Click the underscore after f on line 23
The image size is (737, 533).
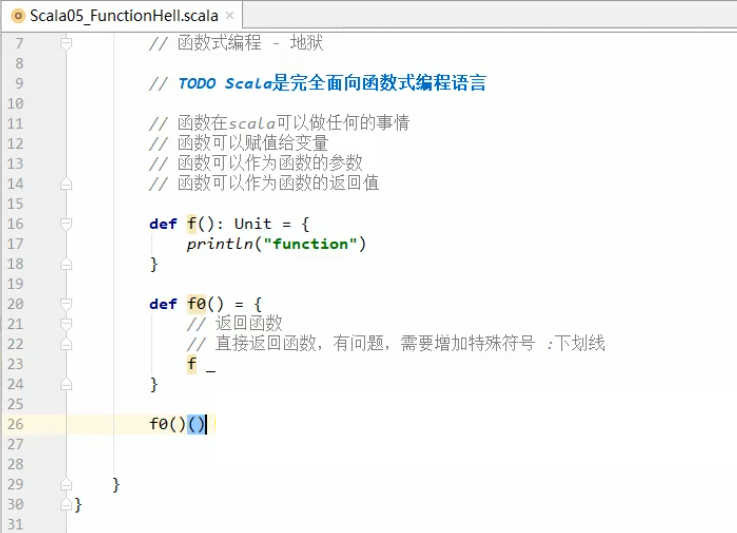[211, 370]
